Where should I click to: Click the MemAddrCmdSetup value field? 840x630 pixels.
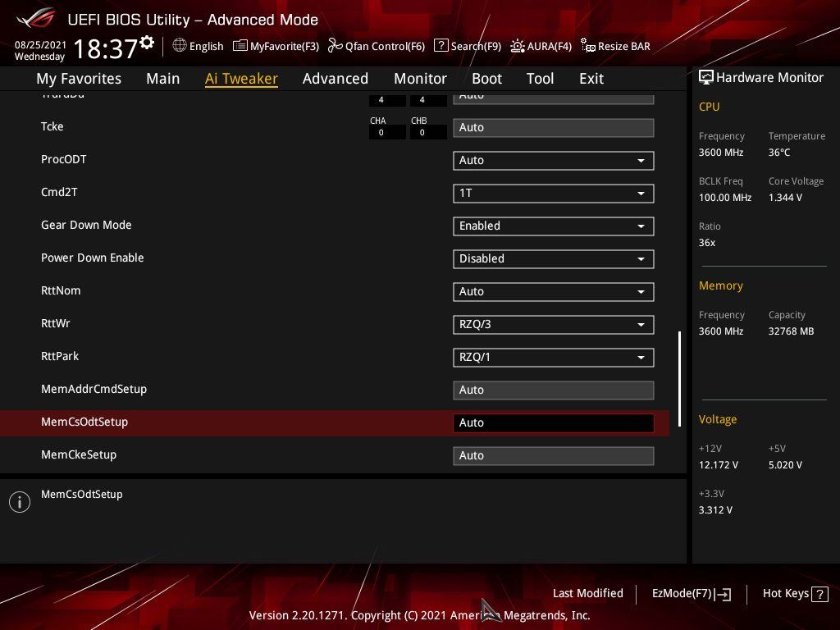coord(554,390)
